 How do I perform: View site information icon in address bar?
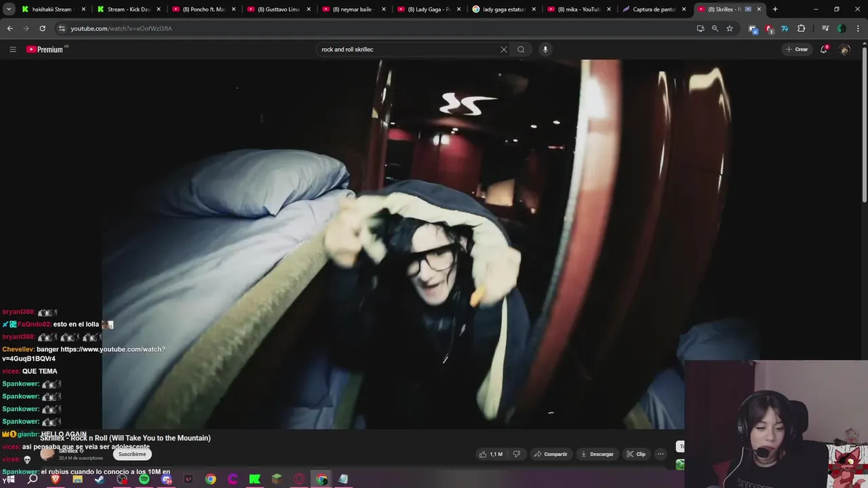pyautogui.click(x=62, y=28)
